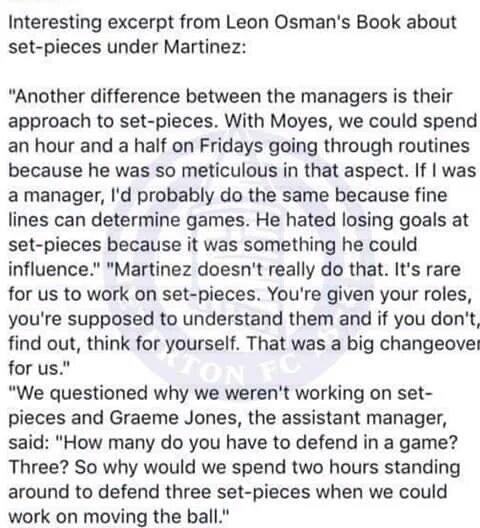Click the word 'Martinez:' in the intro line
480x528 pixels.
(205, 46)
